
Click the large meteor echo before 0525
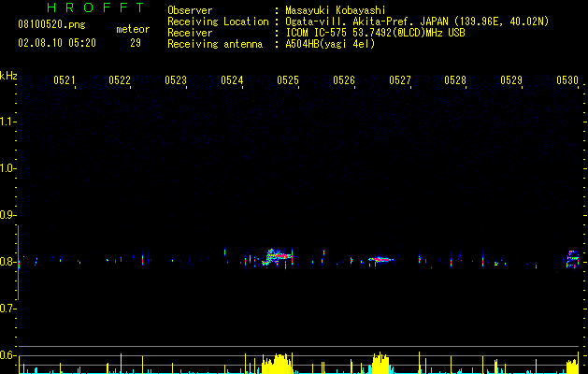pyautogui.click(x=279, y=256)
